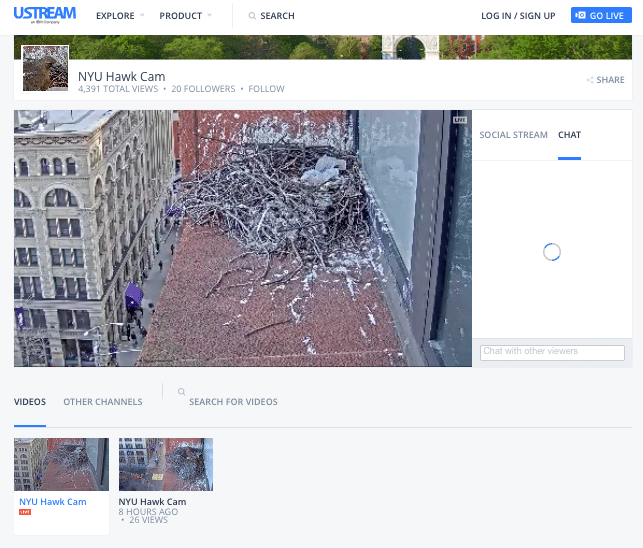Click the Go Live button
Viewport: 643px width, 548px height.
coord(601,15)
